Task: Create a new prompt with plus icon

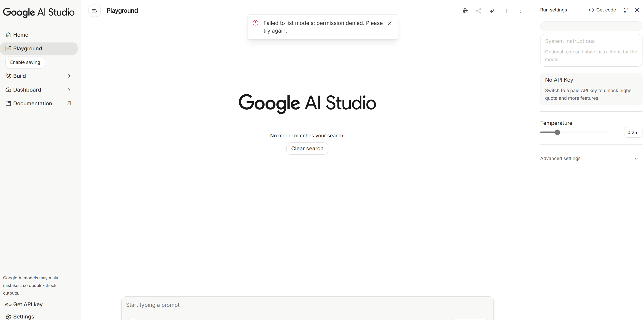Action: [506, 11]
